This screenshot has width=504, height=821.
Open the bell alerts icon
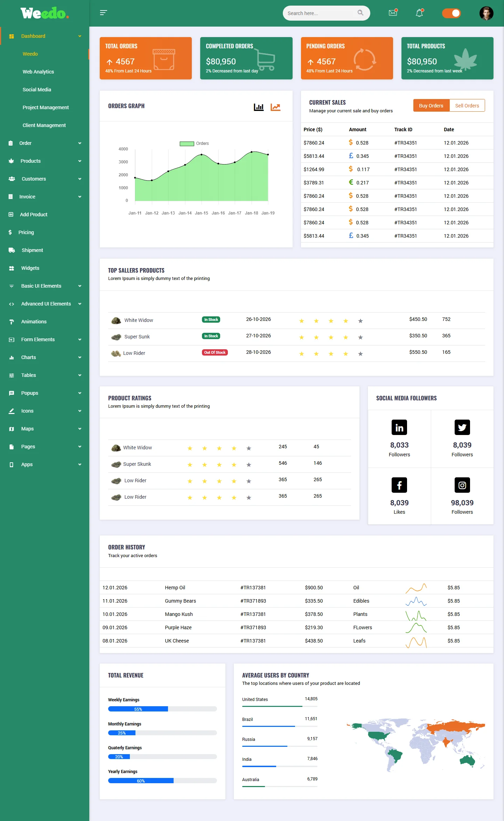(420, 13)
